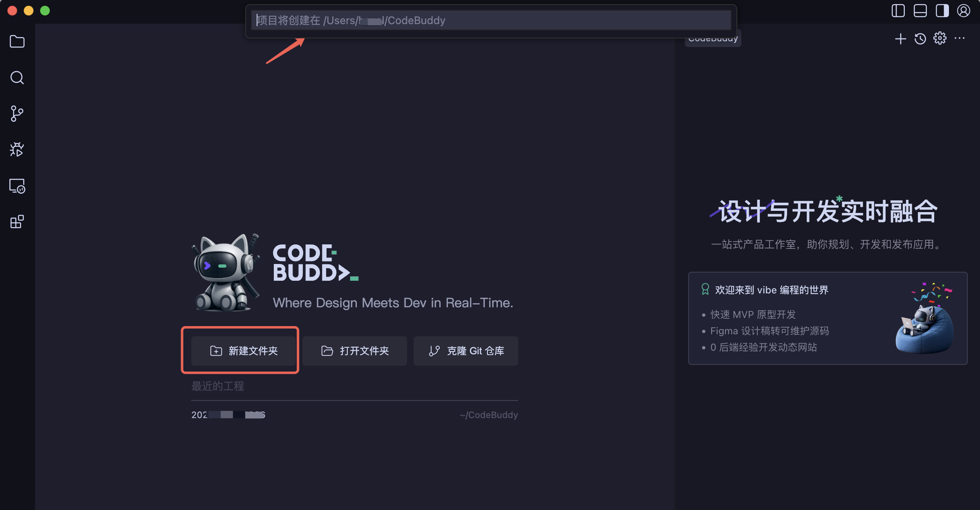
Task: Open CodeBuddy settings gear icon
Action: click(x=940, y=38)
